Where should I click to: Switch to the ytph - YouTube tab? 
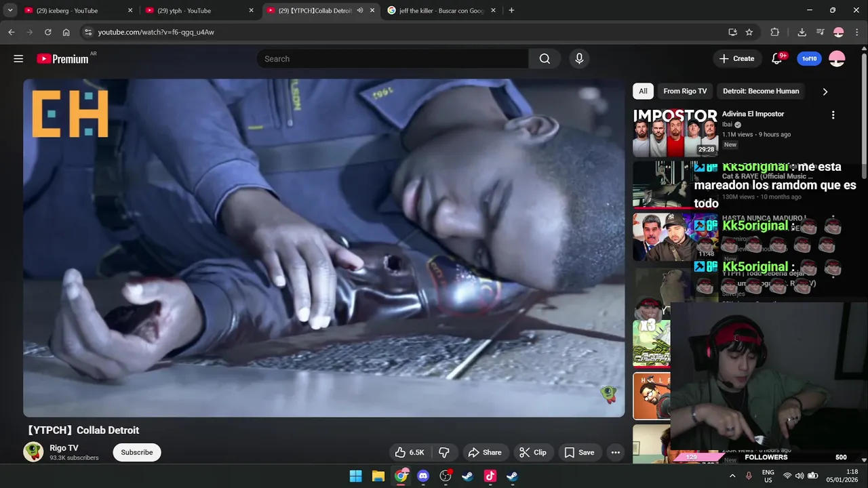199,10
